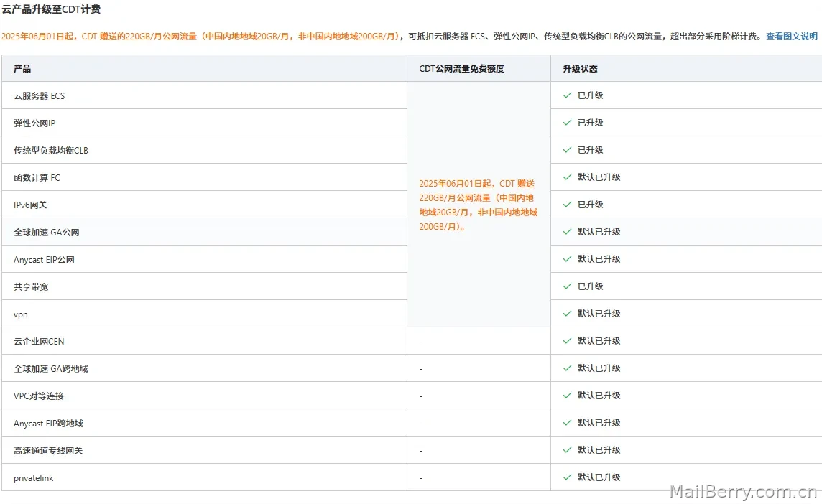Select the 云服务器 ECS product cell

(205, 95)
